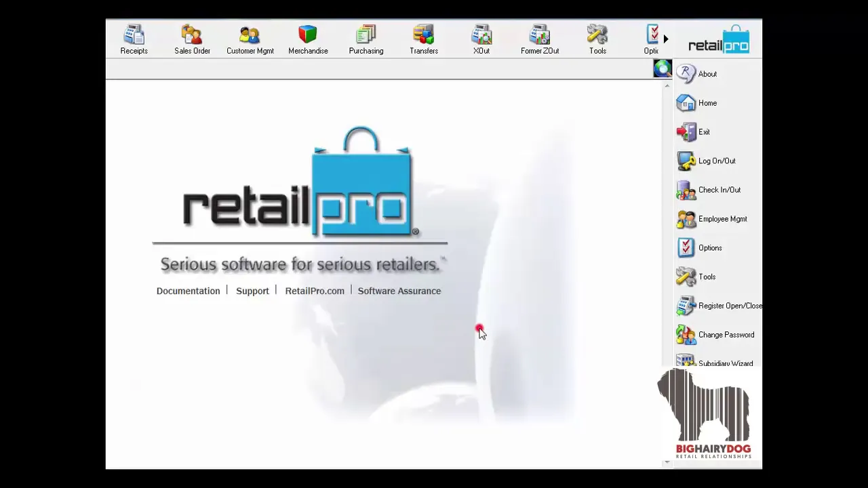Open the Merchandise module
Image resolution: width=868 pixels, height=488 pixels.
pos(308,39)
